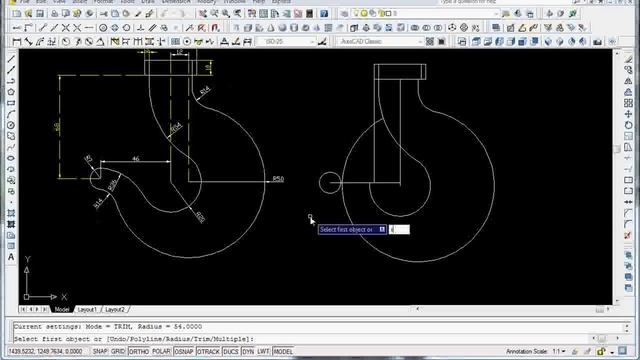Click the Workspace Settings icon

coord(430,42)
